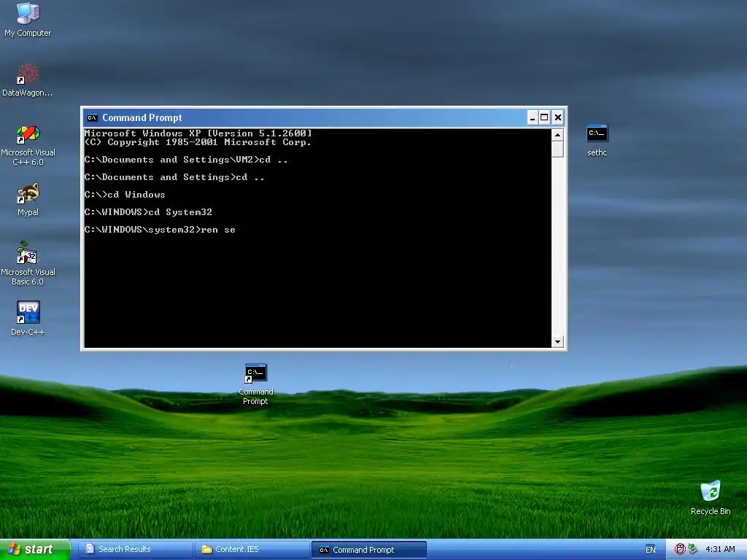Select Microsoft Visual Basic 6.0 shortcut
Screen dimensions: 747x560
pyautogui.click(x=28, y=263)
